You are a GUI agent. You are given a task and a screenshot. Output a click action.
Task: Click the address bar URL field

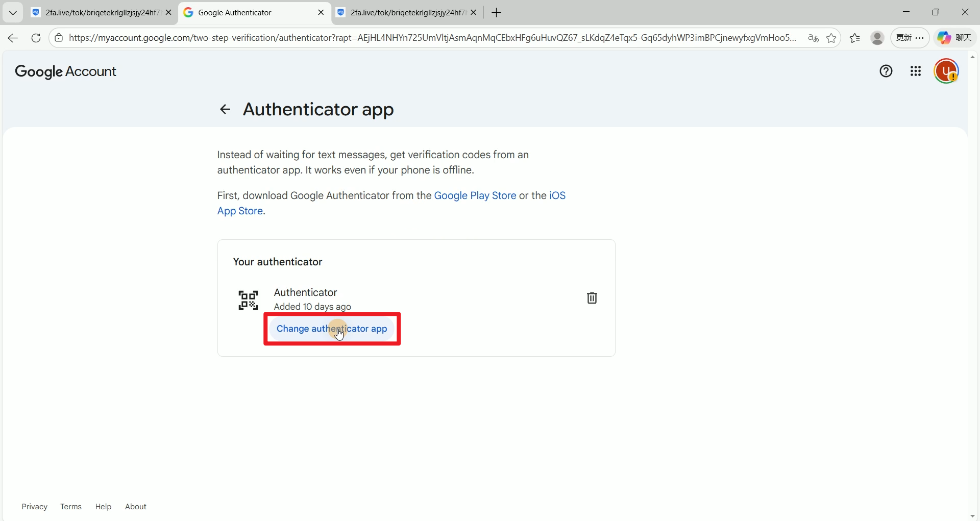[x=431, y=38]
